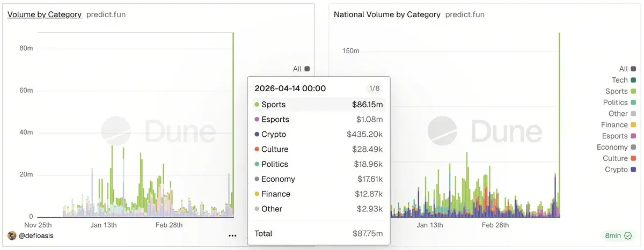Select the Other row in the tooltip
The image size is (644, 250).
tap(319, 209)
